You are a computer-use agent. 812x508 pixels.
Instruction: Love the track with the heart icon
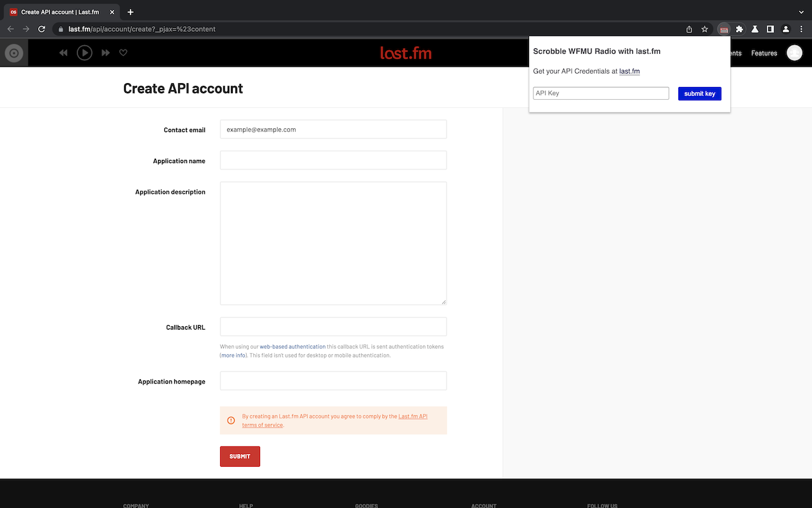click(124, 53)
